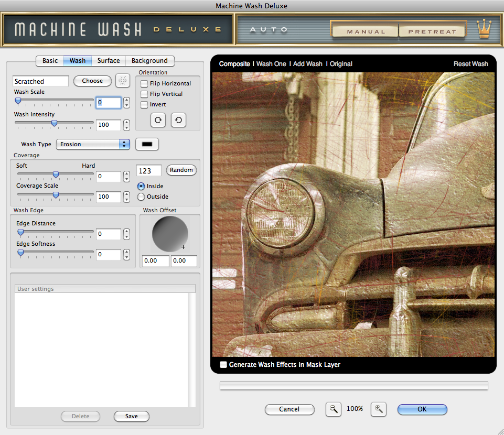Check Generate Wash Effects in Mask Layer

pyautogui.click(x=223, y=364)
